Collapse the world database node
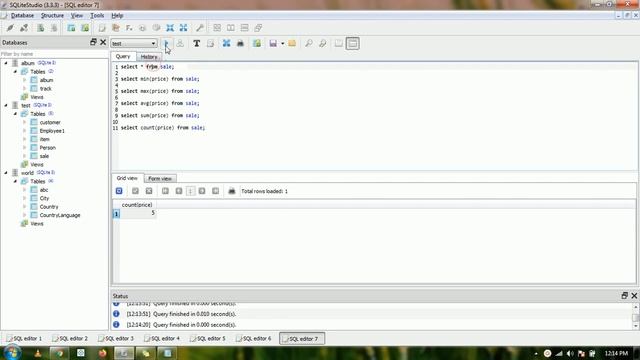 (x=6, y=173)
